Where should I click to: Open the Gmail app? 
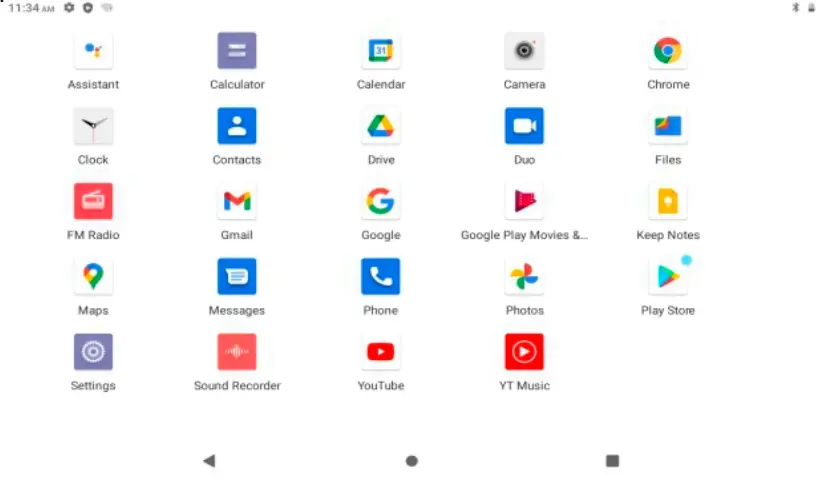[237, 201]
